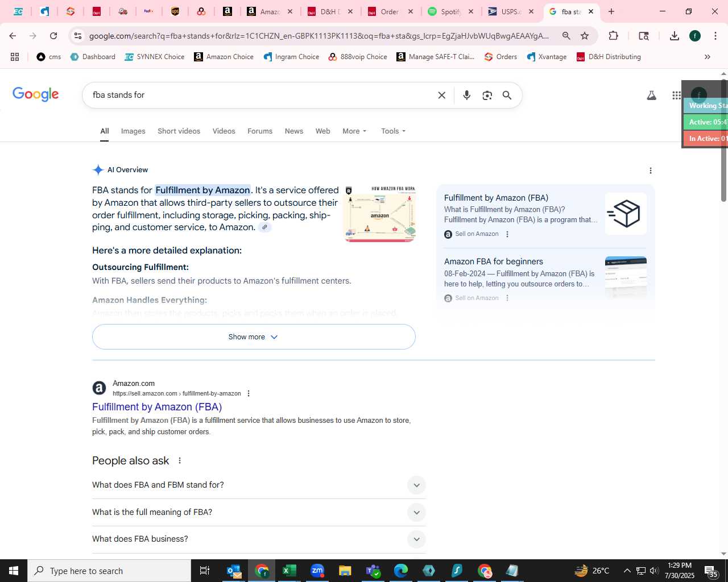Screen dimensions: 728x582
Task: Open the How Amazon FBA Works thumbnail
Action: (380, 213)
